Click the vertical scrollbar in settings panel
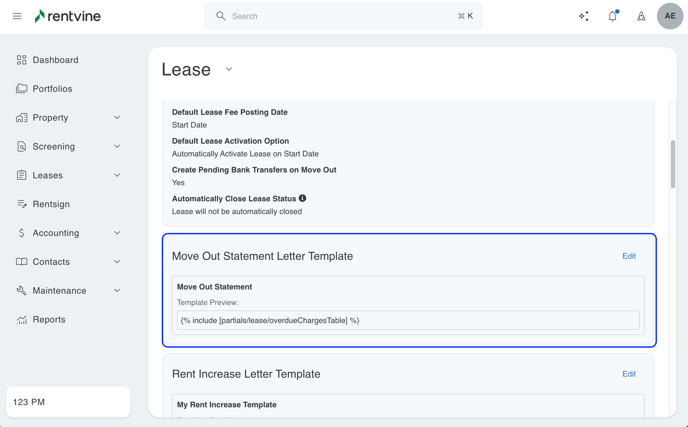 tap(672, 163)
